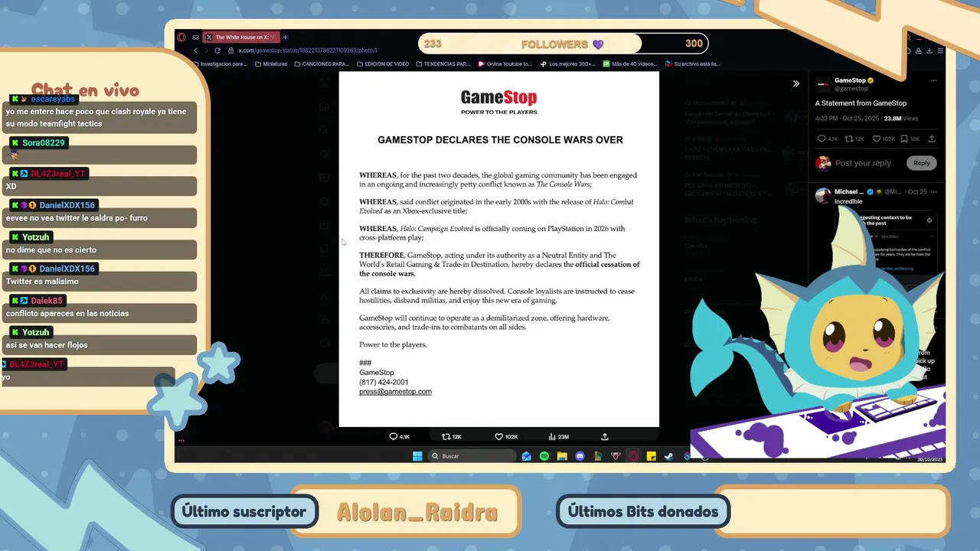The width and height of the screenshot is (980, 551).
Task: Open TENDENCIAS PAR... bookmark folder
Action: click(x=443, y=64)
